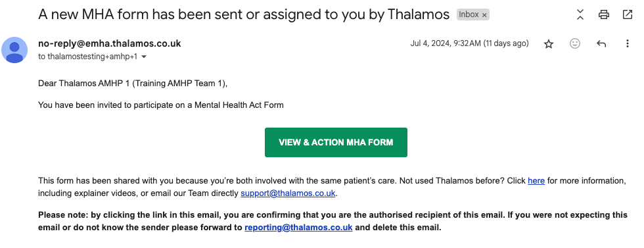
Task: Open the support@thalamos.co.uk email link
Action: click(288, 193)
